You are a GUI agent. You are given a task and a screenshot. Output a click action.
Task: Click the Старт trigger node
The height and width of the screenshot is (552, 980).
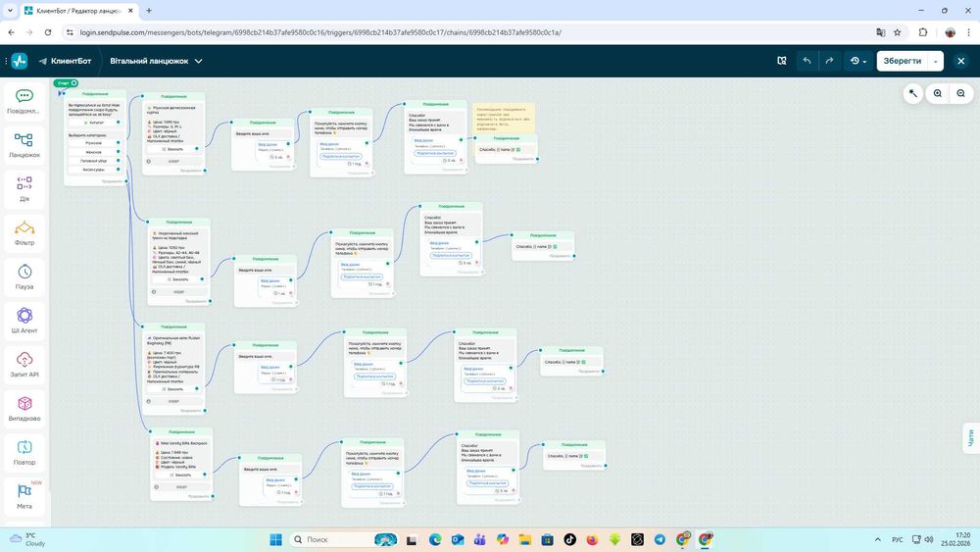tap(66, 82)
